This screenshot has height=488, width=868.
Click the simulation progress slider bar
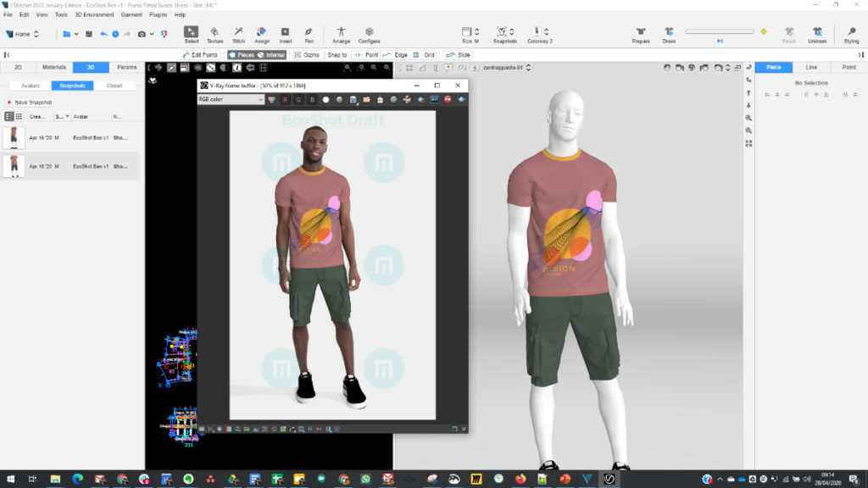[719, 32]
